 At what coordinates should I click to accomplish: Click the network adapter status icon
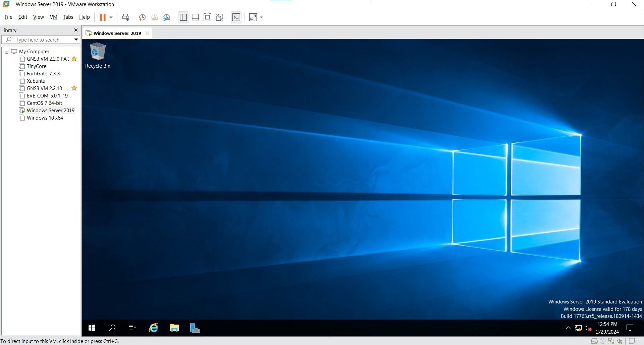pyautogui.click(x=611, y=341)
